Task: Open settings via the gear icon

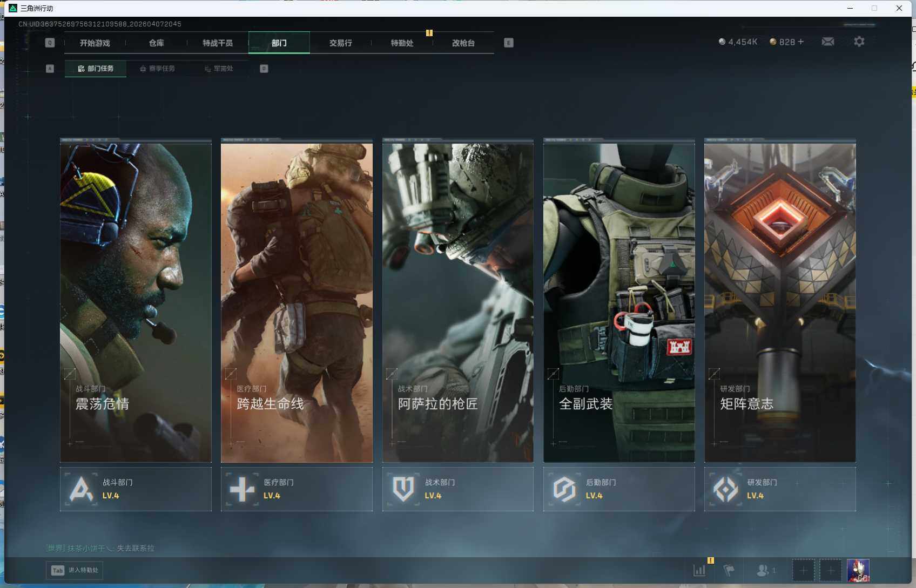Action: point(859,42)
